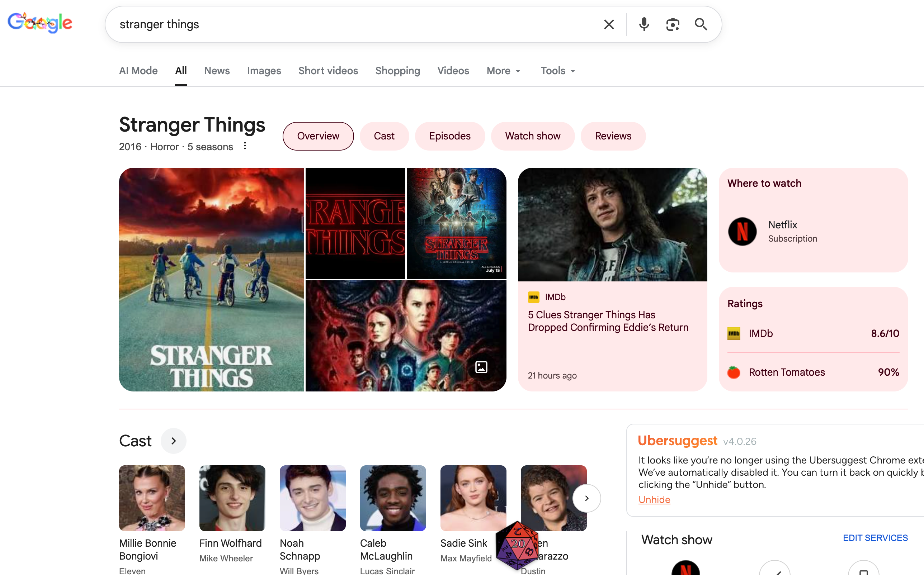Image resolution: width=924 pixels, height=575 pixels.
Task: Open Millie Bonnie Bongiovi's photo
Action: pyautogui.click(x=152, y=498)
